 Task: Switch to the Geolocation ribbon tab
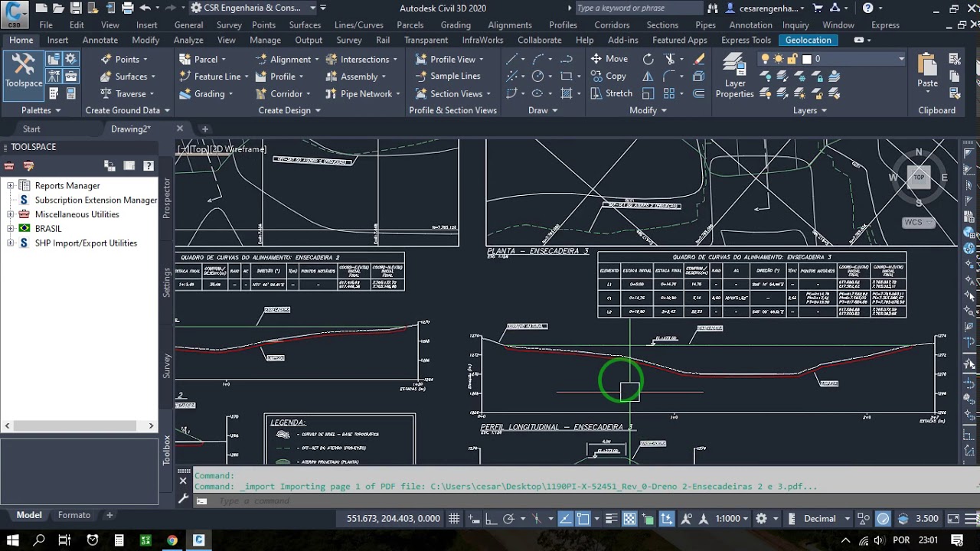pyautogui.click(x=808, y=40)
